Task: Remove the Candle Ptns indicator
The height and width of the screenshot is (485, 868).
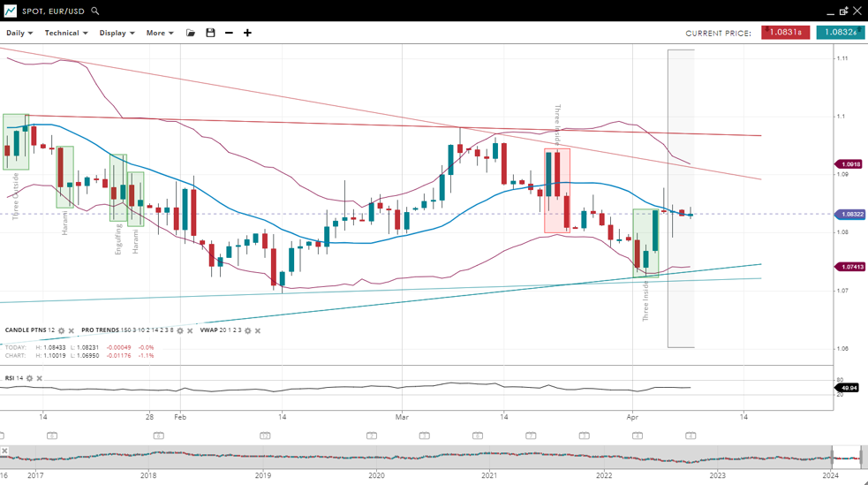Action: click(72, 330)
